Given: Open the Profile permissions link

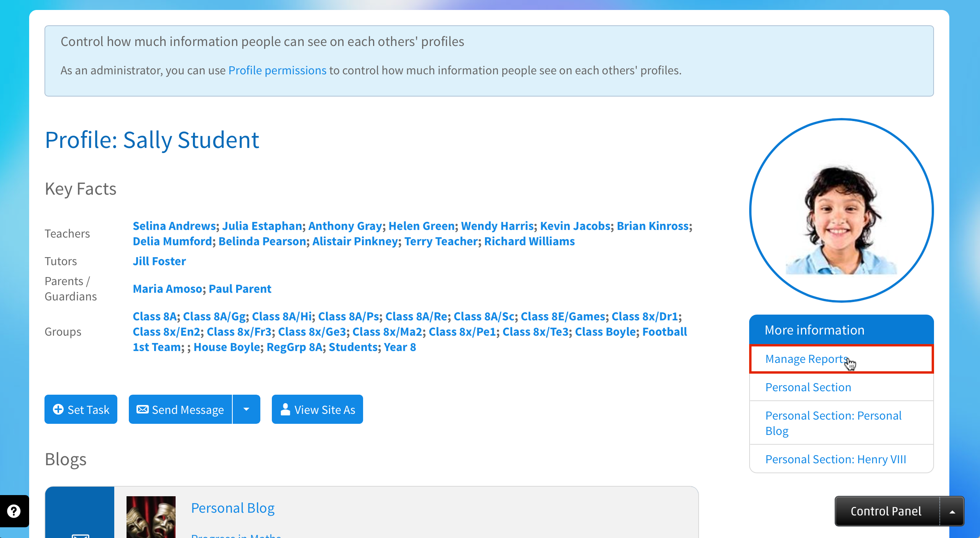Looking at the screenshot, I should 277,70.
